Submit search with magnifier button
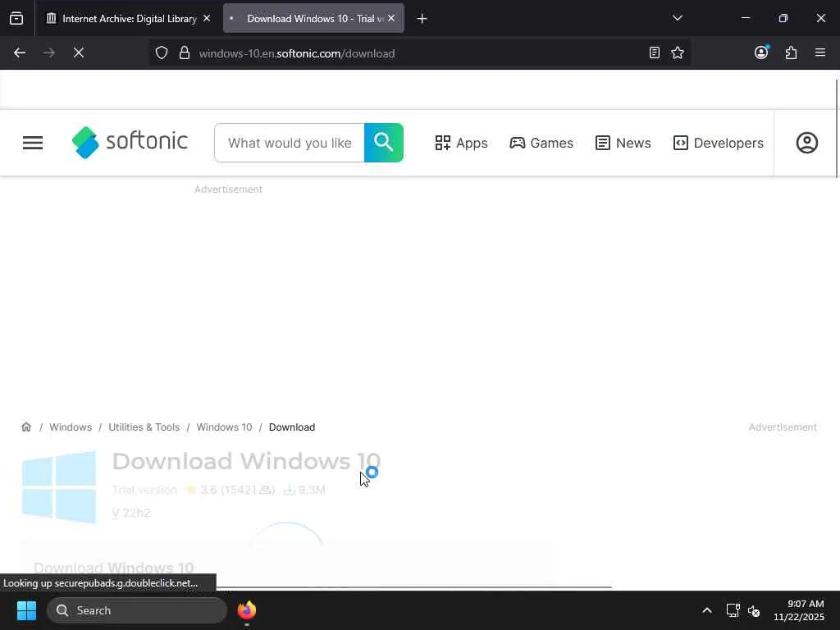This screenshot has width=840, height=630. [384, 143]
